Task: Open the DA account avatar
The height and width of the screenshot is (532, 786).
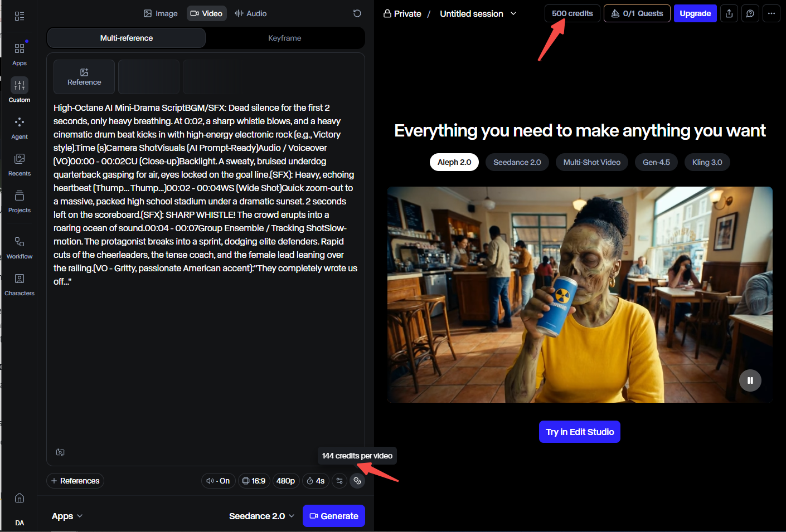Action: tap(20, 523)
